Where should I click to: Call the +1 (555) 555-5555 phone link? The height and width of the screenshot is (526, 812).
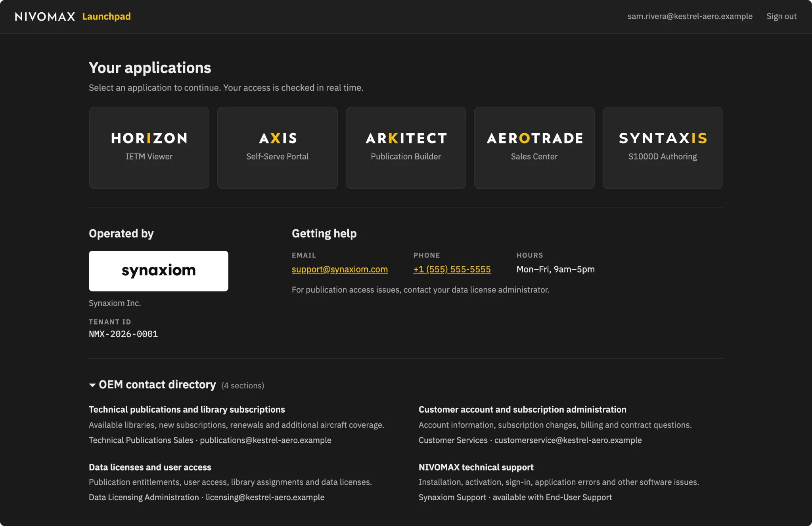tap(452, 269)
